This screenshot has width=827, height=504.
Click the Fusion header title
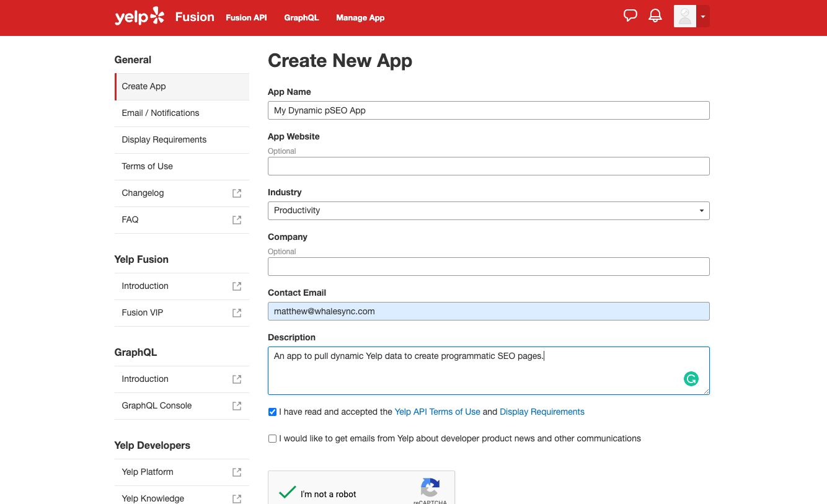tap(195, 17)
